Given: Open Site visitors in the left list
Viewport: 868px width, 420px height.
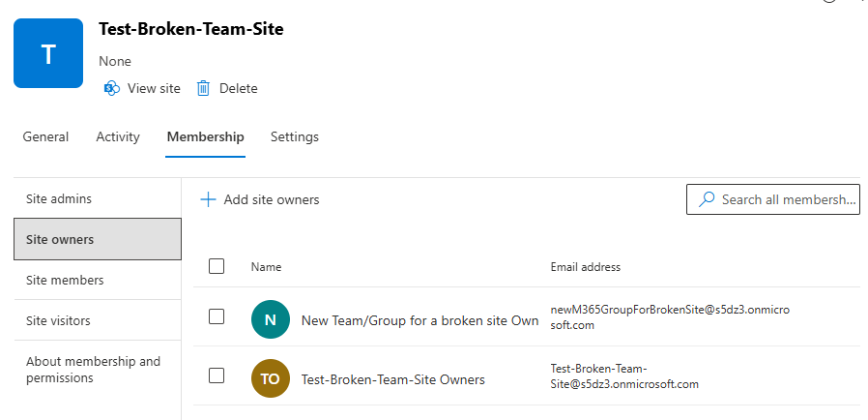Looking at the screenshot, I should coord(98,320).
